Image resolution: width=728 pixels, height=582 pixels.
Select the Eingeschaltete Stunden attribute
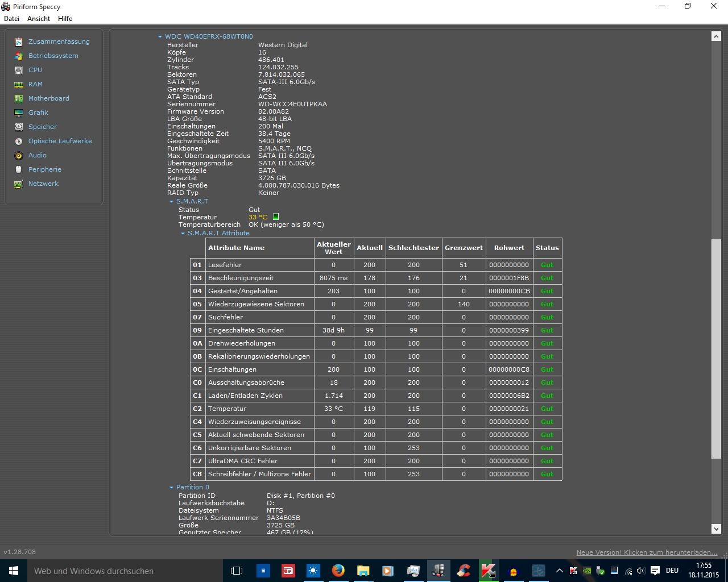coord(246,330)
